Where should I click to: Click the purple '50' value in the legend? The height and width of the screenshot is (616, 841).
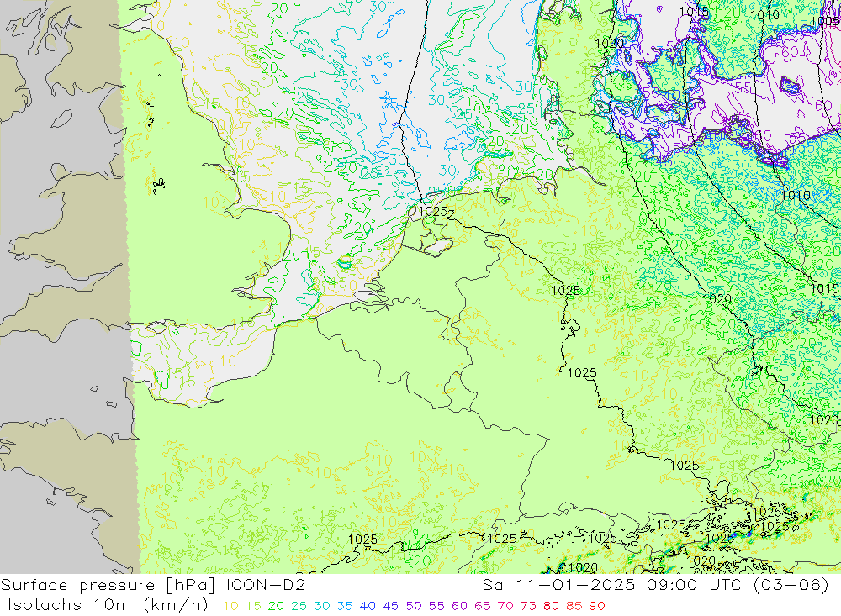(414, 606)
